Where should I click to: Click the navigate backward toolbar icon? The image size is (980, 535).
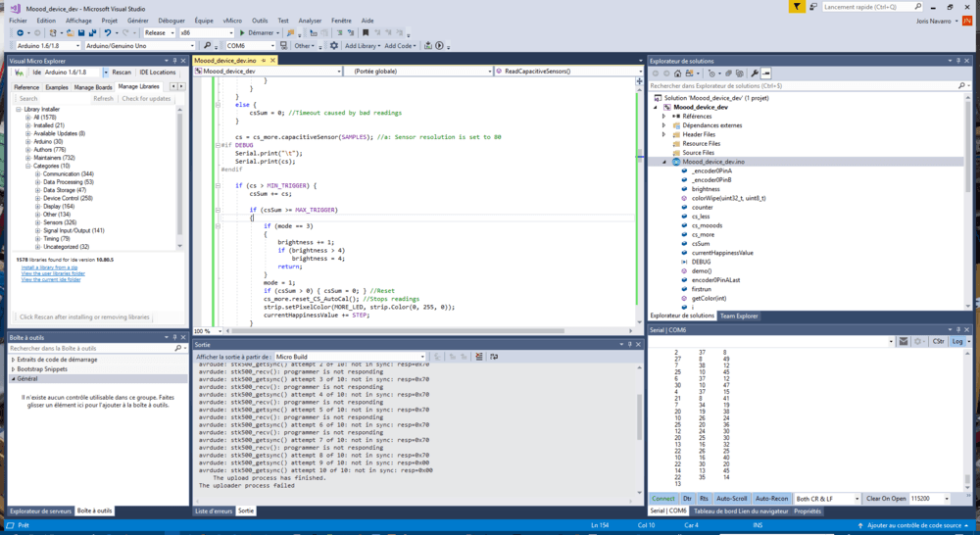tap(20, 33)
